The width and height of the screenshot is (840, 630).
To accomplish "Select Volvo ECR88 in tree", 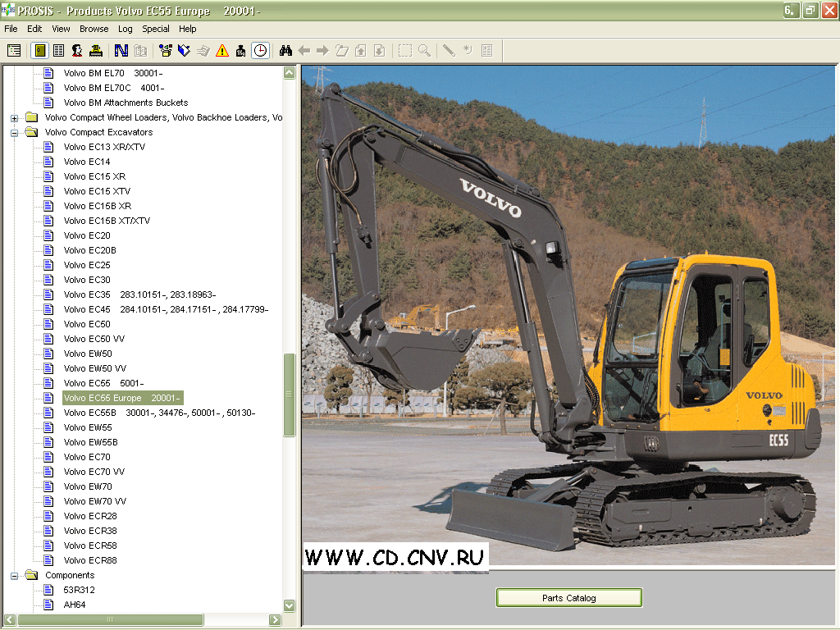I will [x=90, y=560].
